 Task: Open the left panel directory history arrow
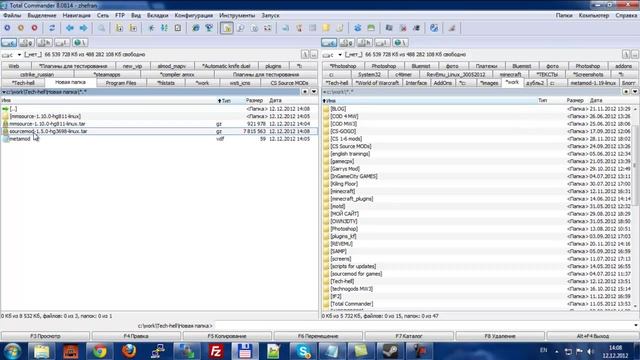(314, 92)
